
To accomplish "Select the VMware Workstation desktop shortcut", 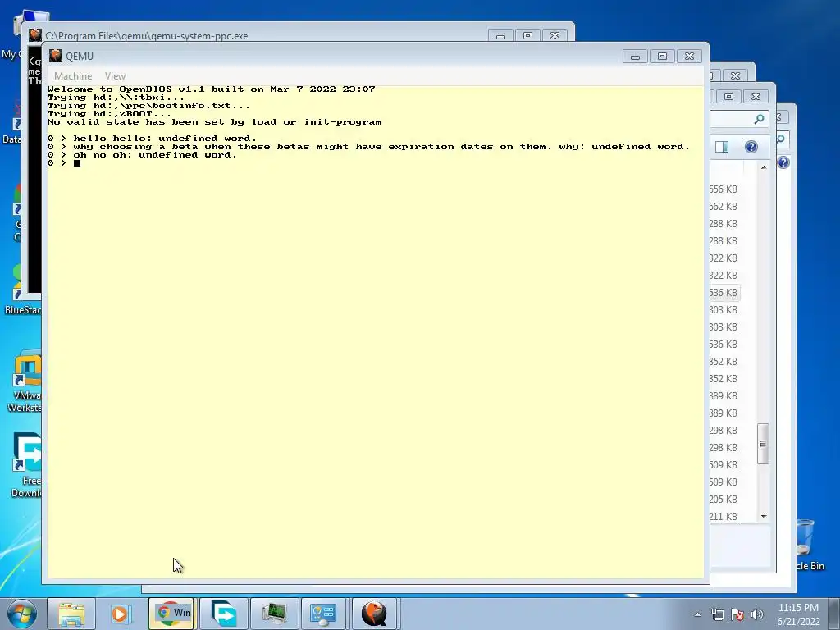I will [x=25, y=381].
